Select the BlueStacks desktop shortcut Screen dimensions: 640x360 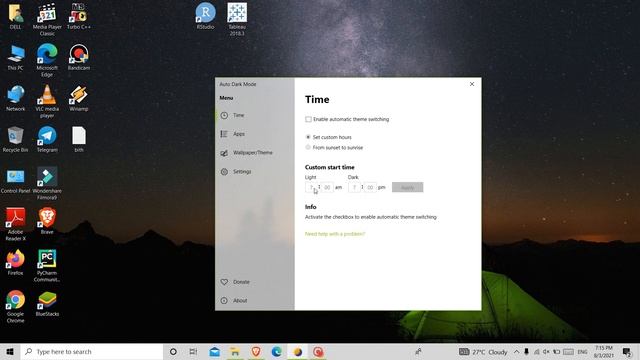pos(47,304)
